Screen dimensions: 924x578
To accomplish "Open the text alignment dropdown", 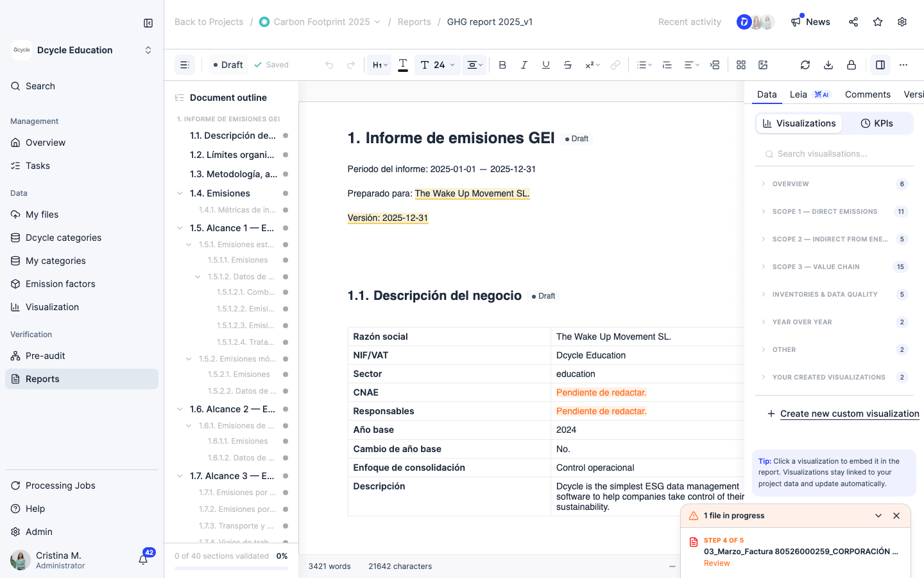I will click(x=692, y=65).
